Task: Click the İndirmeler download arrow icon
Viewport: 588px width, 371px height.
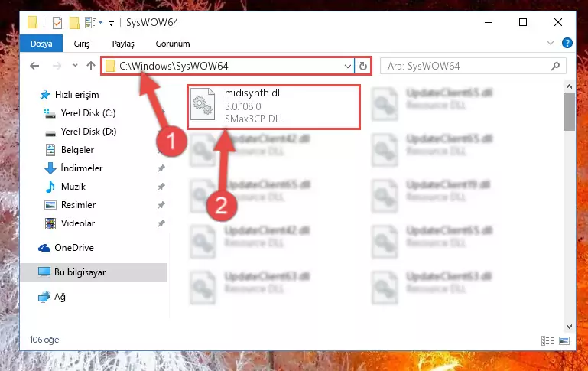Action: [50, 168]
